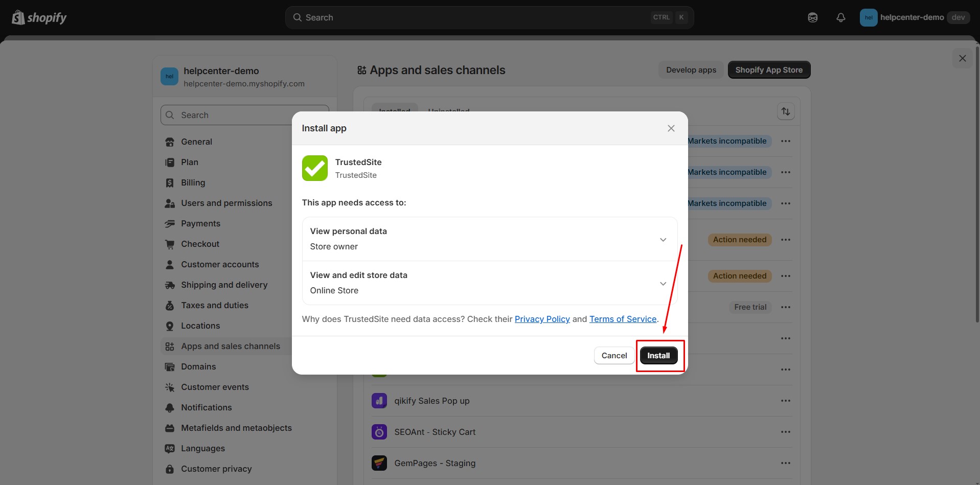Click the TrustedSite green checkmark app icon

314,168
